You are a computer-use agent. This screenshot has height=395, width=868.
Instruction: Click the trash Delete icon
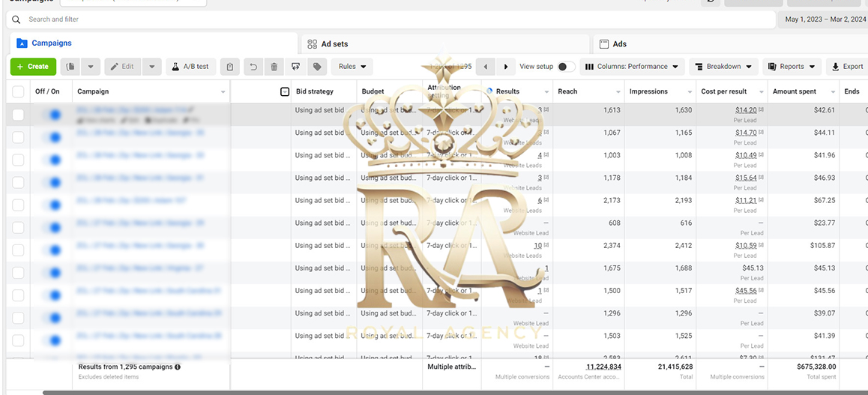click(274, 67)
